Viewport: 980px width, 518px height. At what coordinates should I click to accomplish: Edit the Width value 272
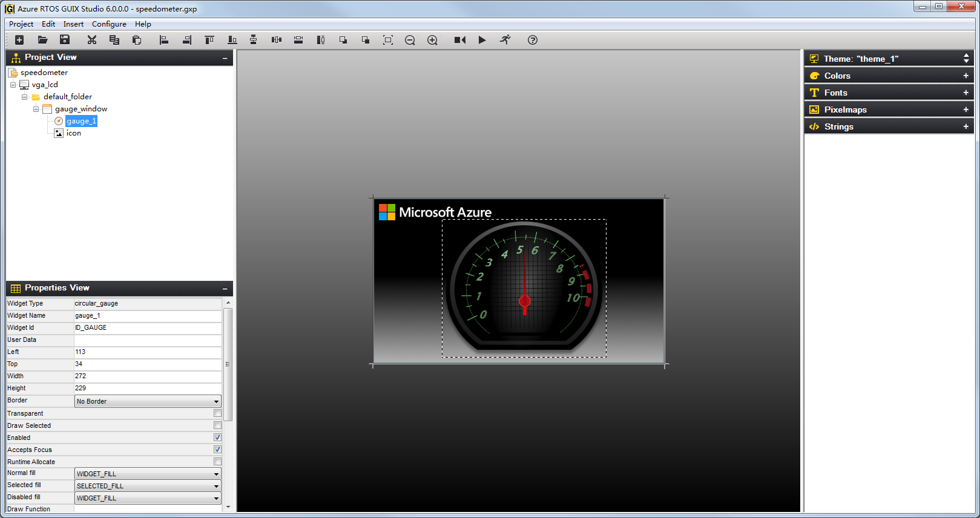[148, 376]
